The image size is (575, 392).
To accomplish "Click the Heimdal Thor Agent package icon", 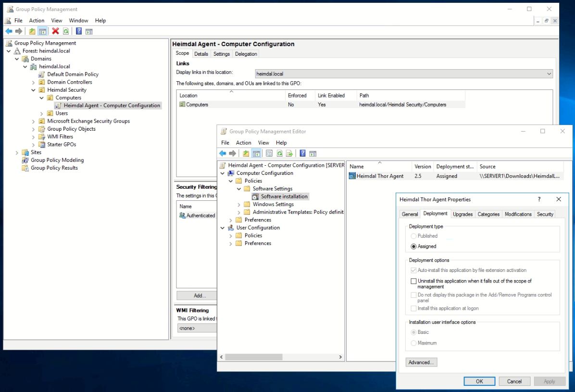I will point(352,176).
